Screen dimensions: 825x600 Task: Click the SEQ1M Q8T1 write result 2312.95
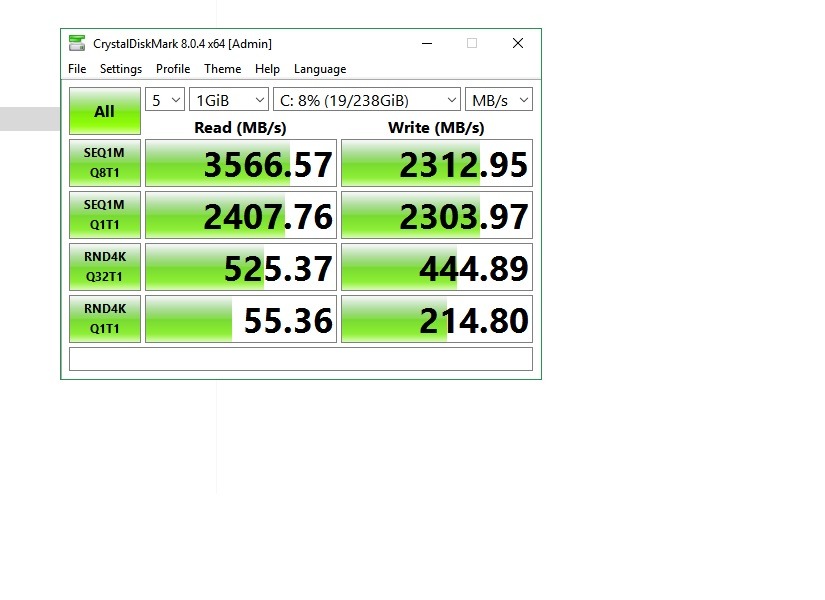[x=437, y=163]
